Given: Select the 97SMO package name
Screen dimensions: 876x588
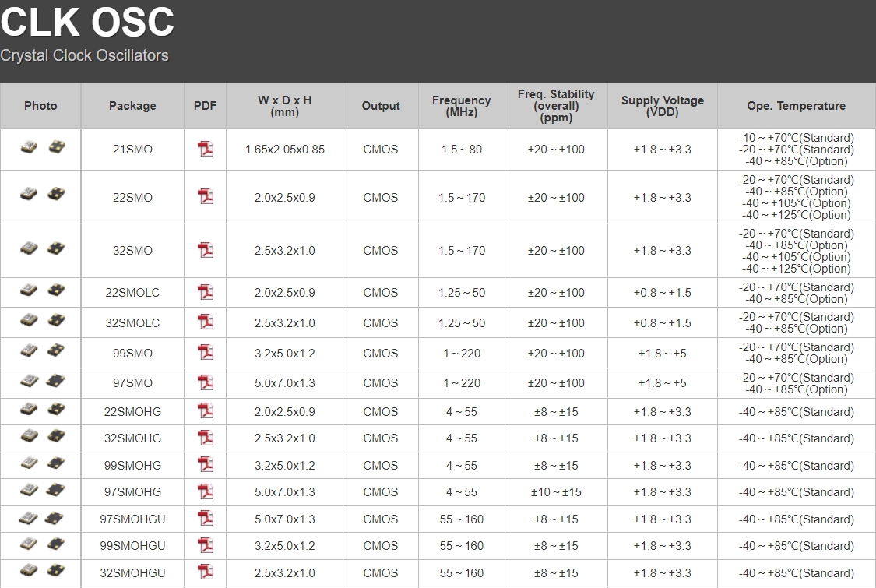Looking at the screenshot, I should pyautogui.click(x=132, y=383).
